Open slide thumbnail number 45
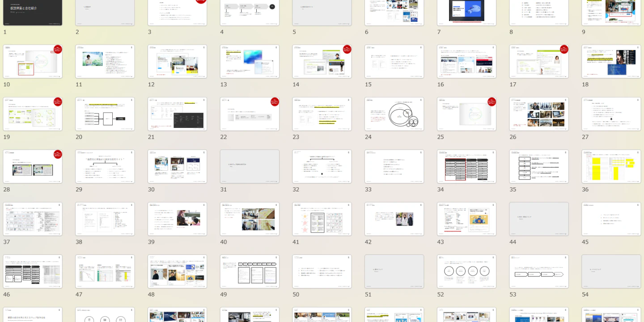 pyautogui.click(x=611, y=219)
